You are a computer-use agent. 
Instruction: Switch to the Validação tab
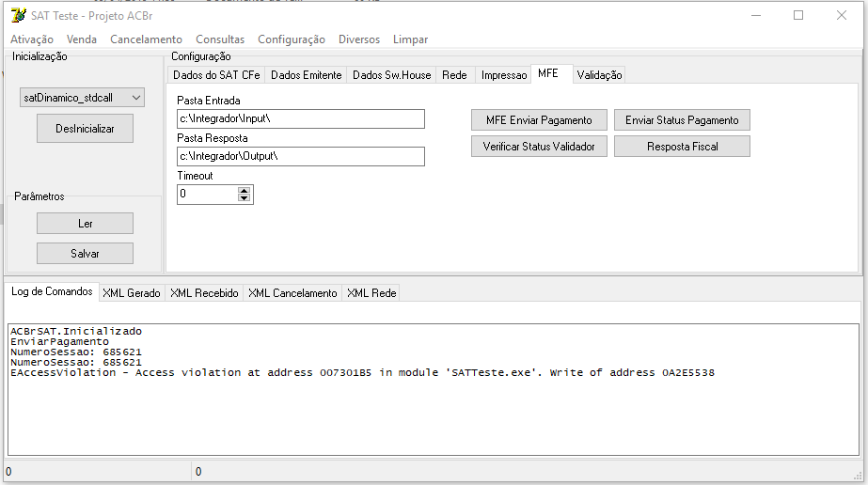(599, 75)
